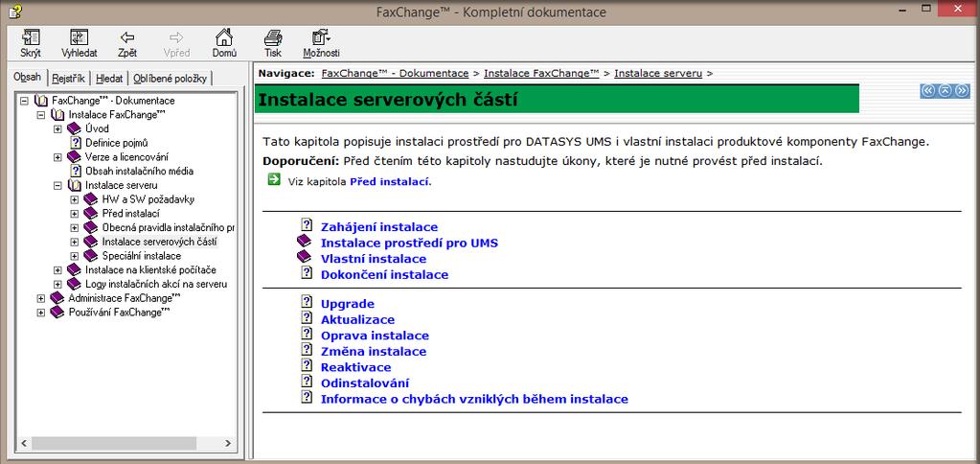Collapse the Instalace serveru node
The height and width of the screenshot is (464, 980).
pyautogui.click(x=57, y=185)
